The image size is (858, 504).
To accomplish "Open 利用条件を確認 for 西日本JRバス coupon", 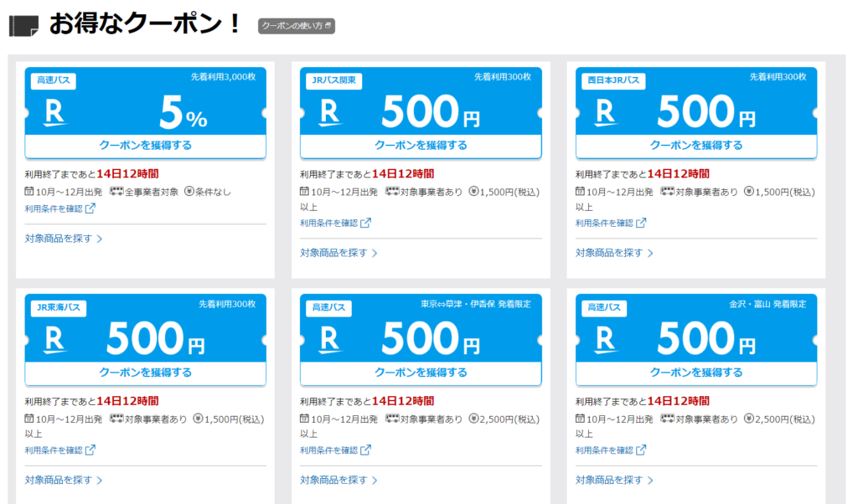I will [x=610, y=223].
